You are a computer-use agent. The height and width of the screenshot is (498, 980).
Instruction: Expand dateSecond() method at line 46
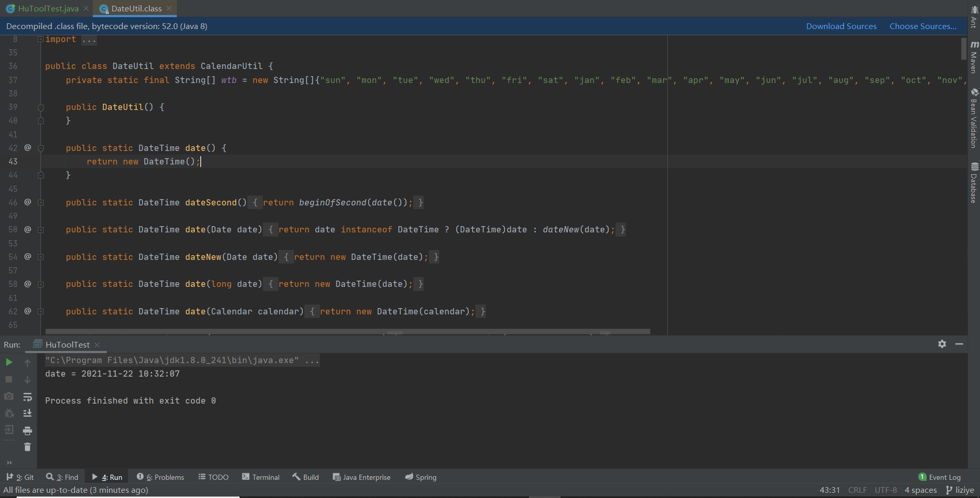(40, 203)
